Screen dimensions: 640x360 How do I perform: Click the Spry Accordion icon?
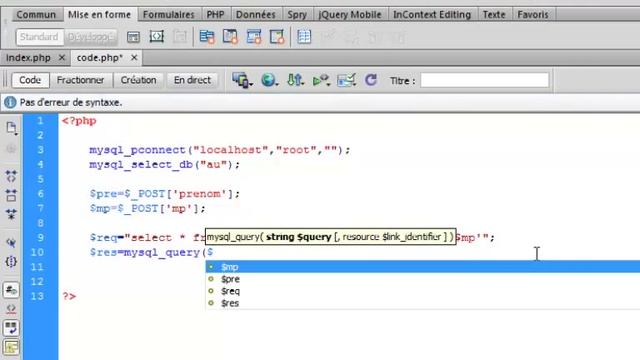pyautogui.click(x=254, y=37)
